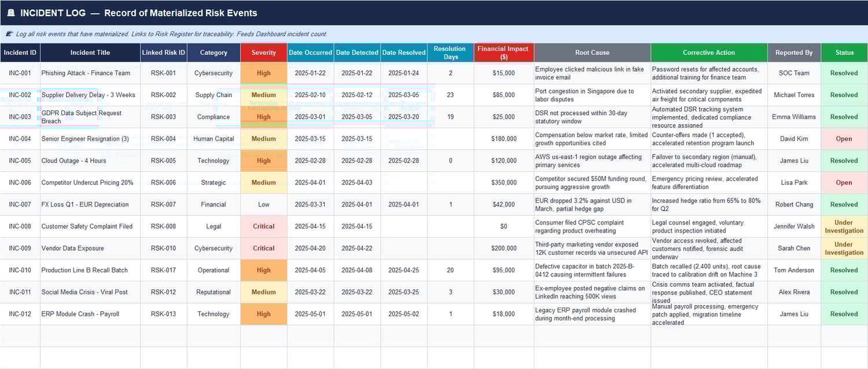
Task: Click the Cybersecurity category cell for INC-001
Action: pos(213,73)
